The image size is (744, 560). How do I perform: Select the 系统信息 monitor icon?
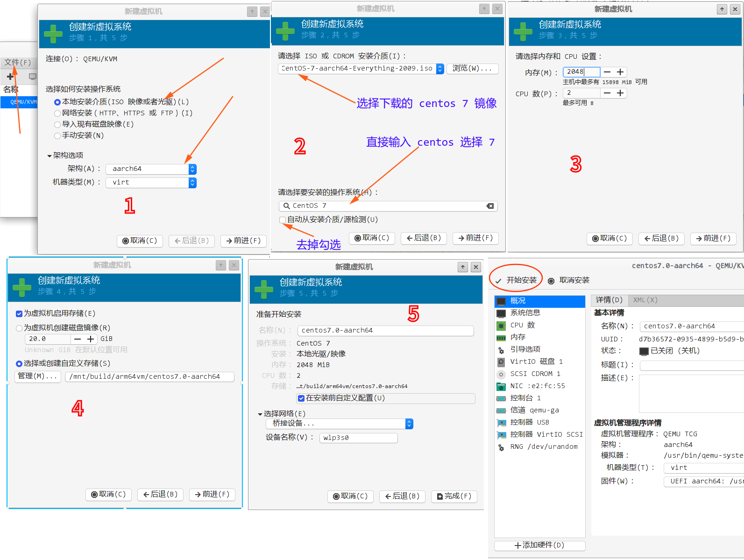(x=501, y=313)
